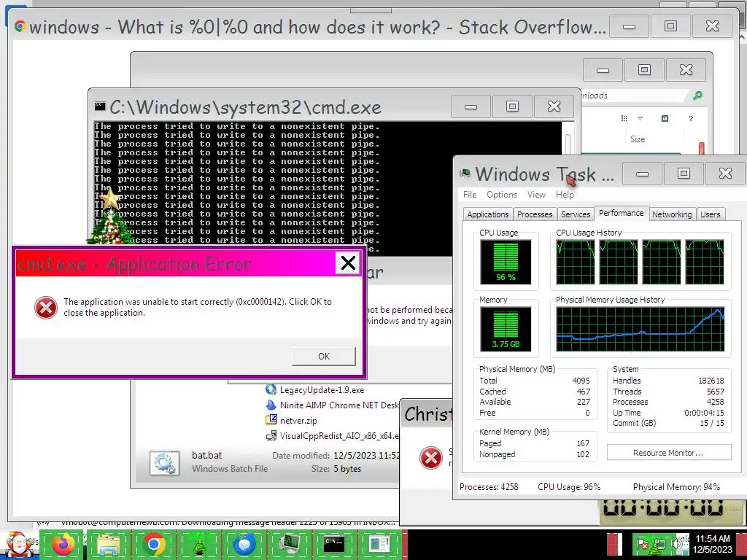Click the Resource Monitor button
This screenshot has height=560, width=747.
(668, 453)
